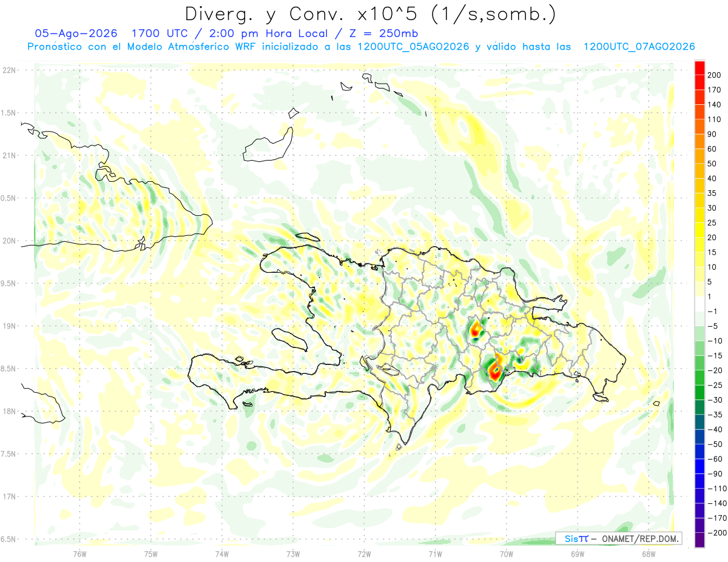Screen dimensions: 728x562
Task: Click the colorbar value 140
Action: pos(714,105)
